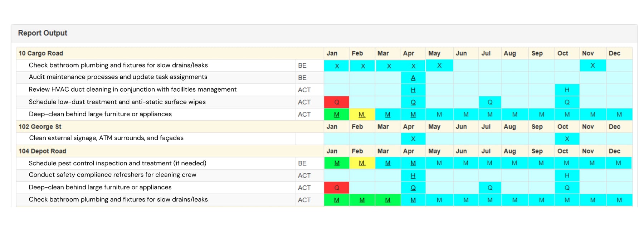Click the October Q cell for Deep-clean under 104 Depot Road

tap(567, 188)
